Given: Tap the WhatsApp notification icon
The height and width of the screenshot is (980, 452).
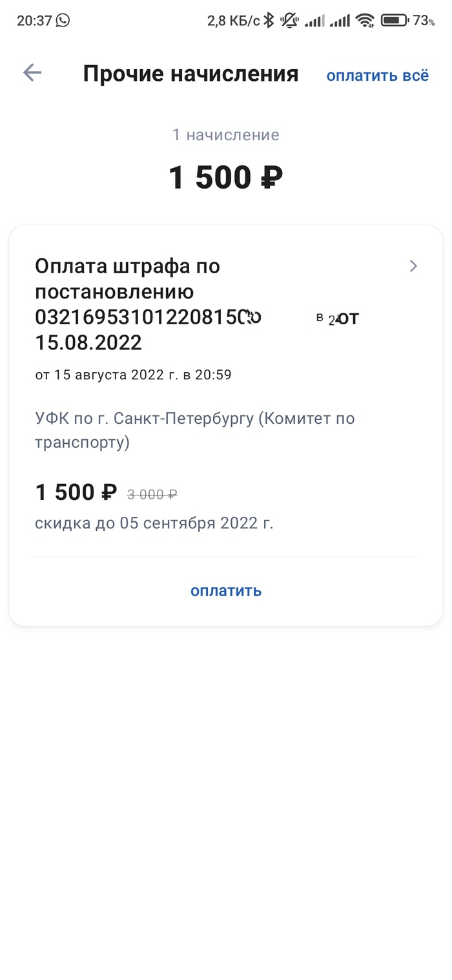Looking at the screenshot, I should [63, 21].
